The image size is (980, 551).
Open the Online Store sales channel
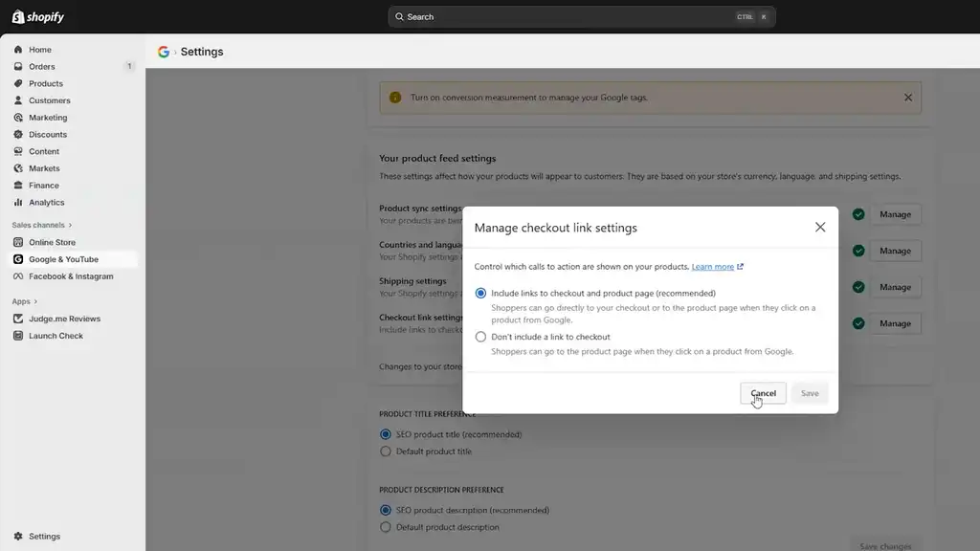tap(55, 242)
